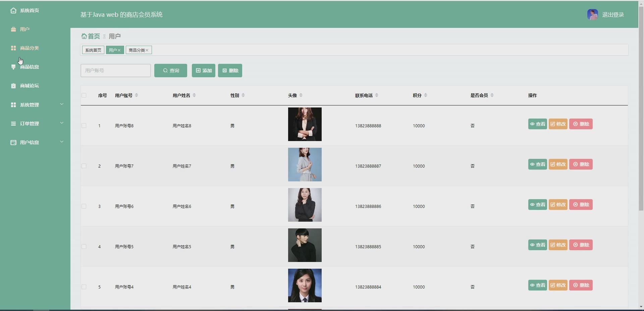The width and height of the screenshot is (644, 311).
Task: View details of 用户账号6 with 查看
Action: click(x=538, y=204)
